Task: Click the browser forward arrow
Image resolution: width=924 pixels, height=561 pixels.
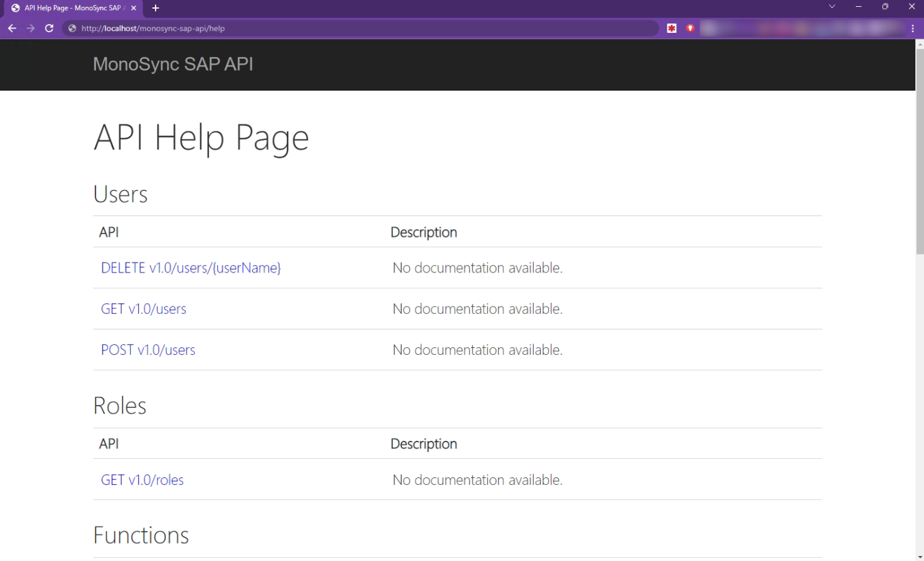Action: tap(30, 28)
